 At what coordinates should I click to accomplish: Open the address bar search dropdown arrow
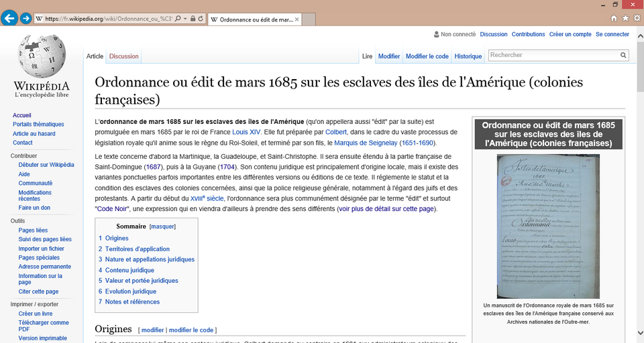click(x=184, y=19)
